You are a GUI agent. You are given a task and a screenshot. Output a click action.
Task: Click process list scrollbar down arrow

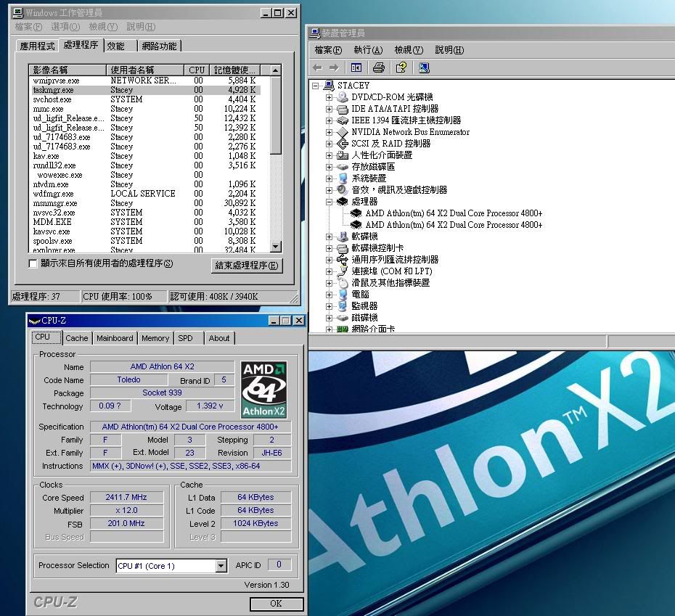click(x=276, y=247)
